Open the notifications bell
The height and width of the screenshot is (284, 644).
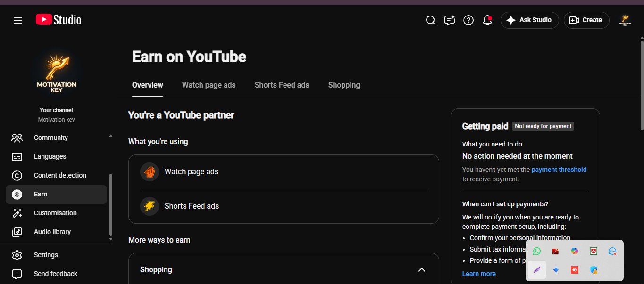(x=487, y=20)
